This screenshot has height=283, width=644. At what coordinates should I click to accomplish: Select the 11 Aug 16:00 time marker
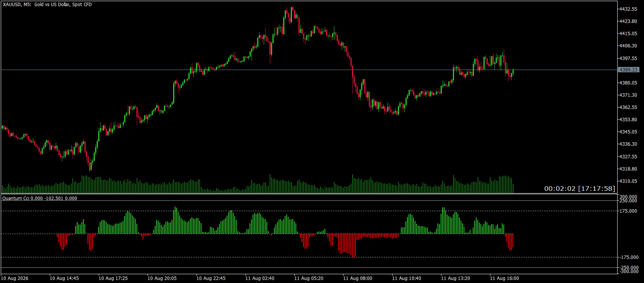pos(504,278)
